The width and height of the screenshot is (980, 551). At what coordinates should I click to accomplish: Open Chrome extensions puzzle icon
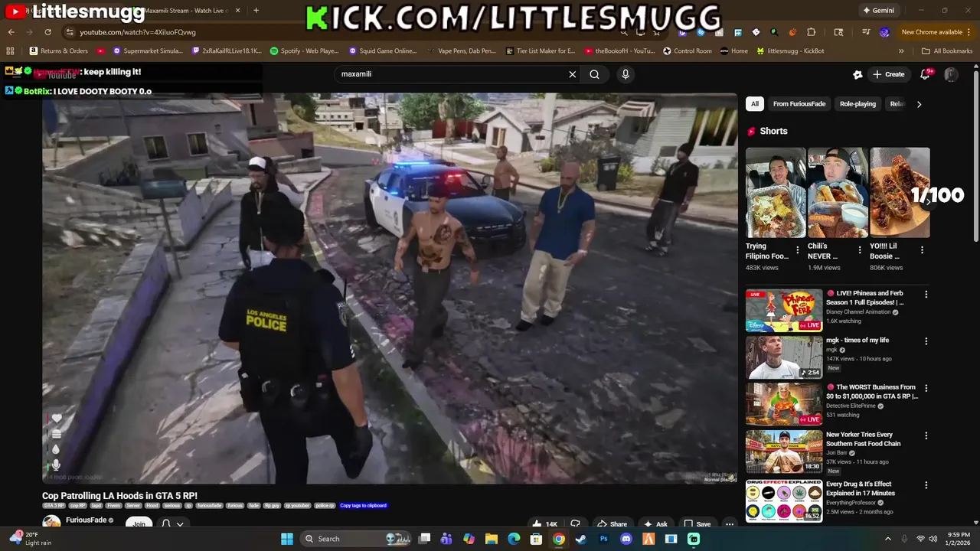click(812, 32)
